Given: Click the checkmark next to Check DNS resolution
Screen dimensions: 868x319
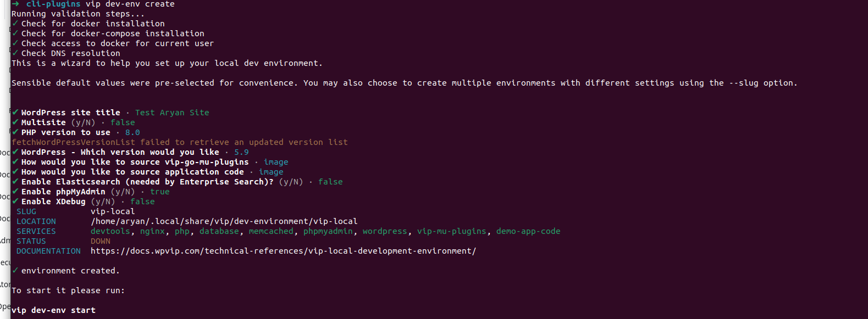Looking at the screenshot, I should coord(15,53).
